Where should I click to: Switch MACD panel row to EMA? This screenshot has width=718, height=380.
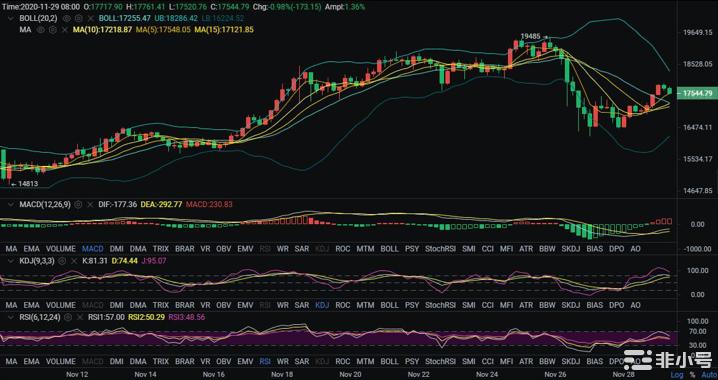pyautogui.click(x=32, y=249)
